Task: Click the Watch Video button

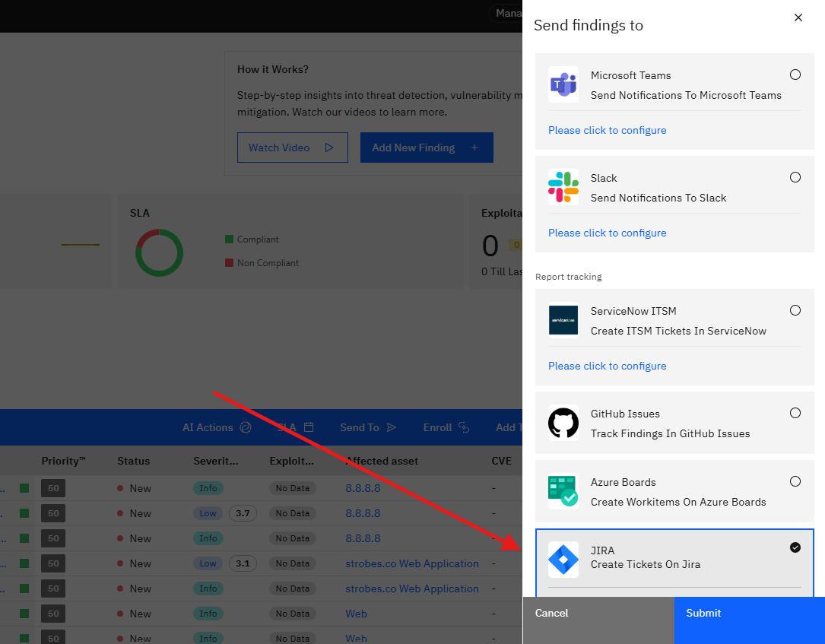Action: click(x=293, y=148)
